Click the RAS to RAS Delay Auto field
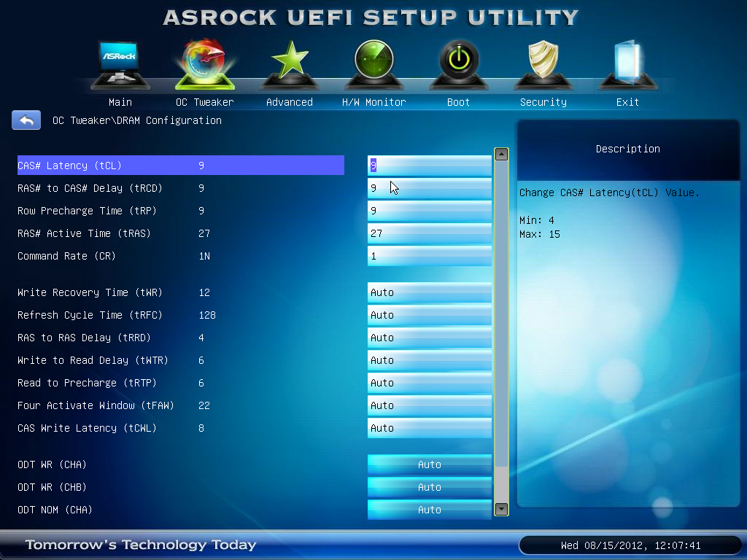Screen dimensions: 747x560 click(x=430, y=338)
